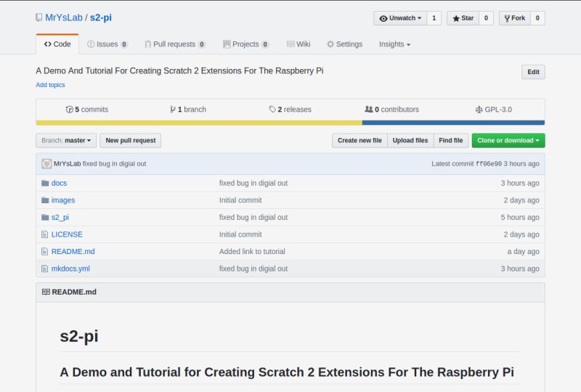Click the README.md file icon in file list
Image resolution: width=581 pixels, height=392 pixels.
45,252
